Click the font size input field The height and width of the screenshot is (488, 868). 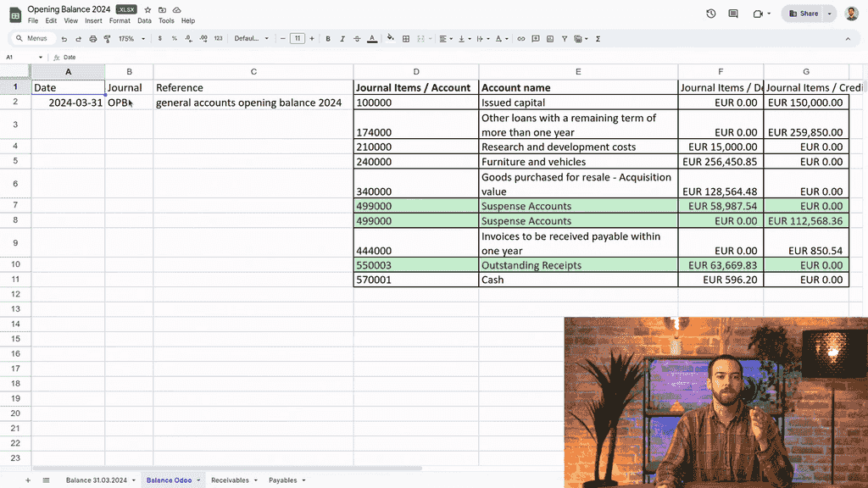(x=297, y=39)
